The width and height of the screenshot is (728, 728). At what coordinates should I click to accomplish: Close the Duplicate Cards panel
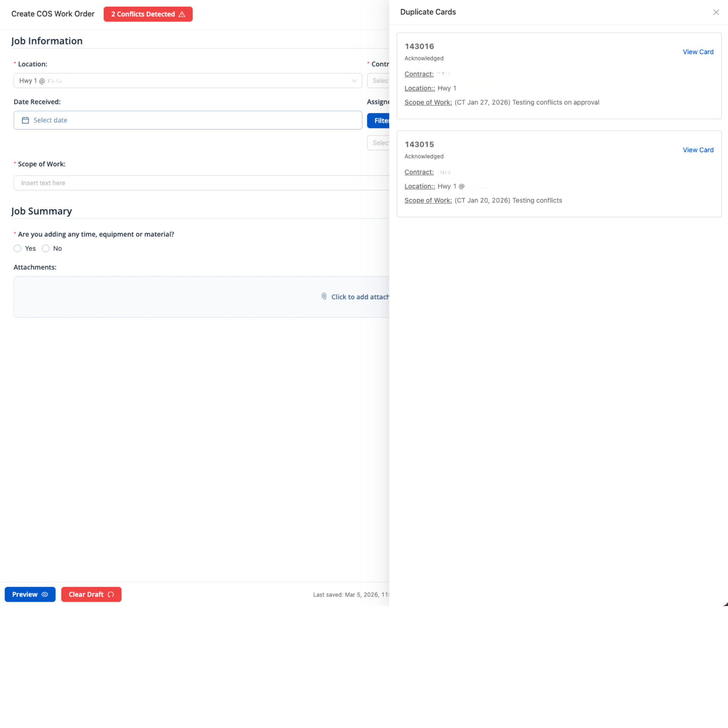click(716, 12)
